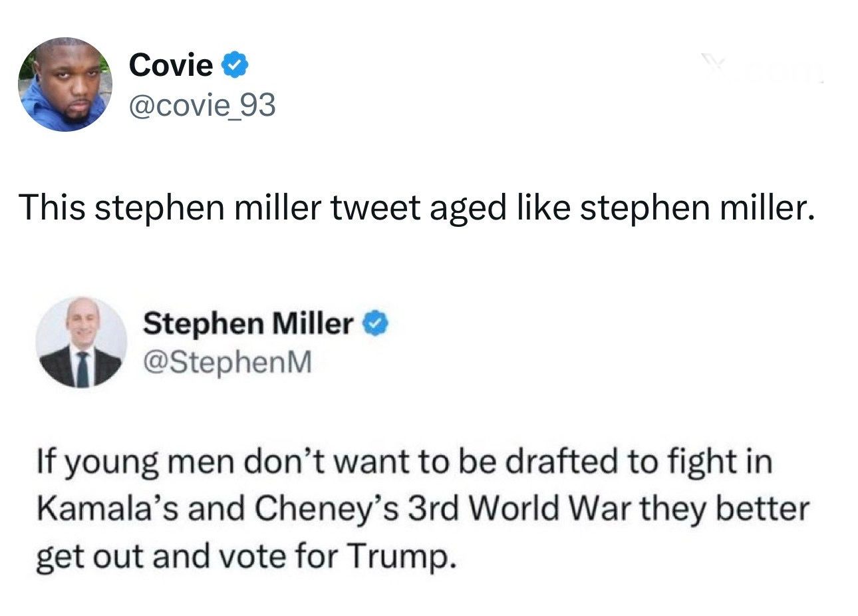858x616 pixels.
Task: Click the quoted line "get out and vote"
Action: (247, 555)
